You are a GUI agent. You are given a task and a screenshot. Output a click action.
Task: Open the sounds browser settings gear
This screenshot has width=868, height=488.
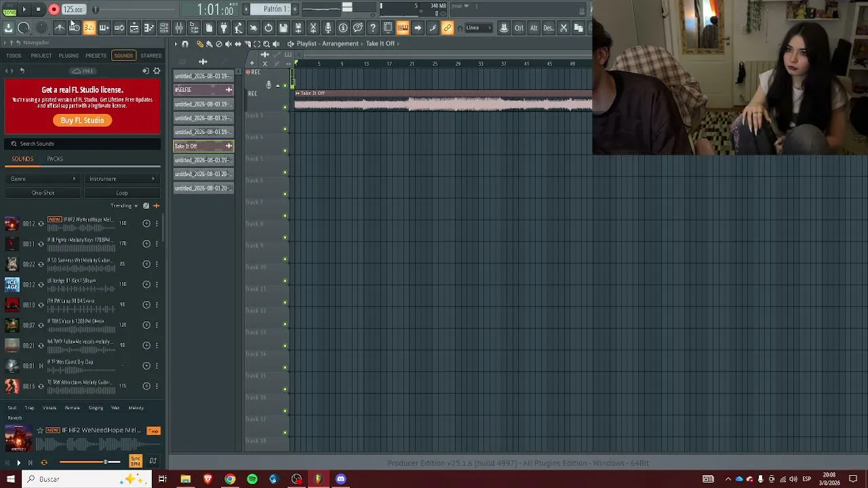pyautogui.click(x=157, y=70)
